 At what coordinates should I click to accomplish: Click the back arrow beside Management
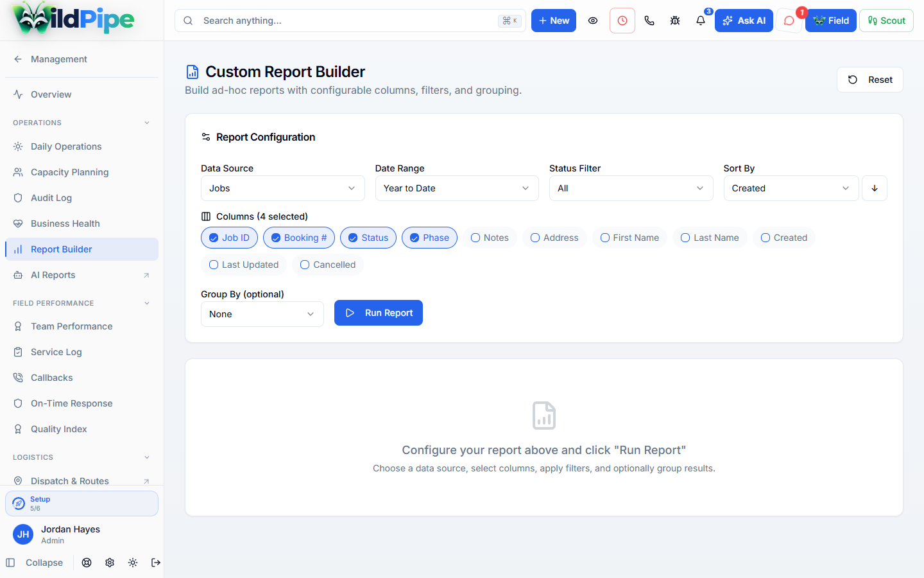pyautogui.click(x=18, y=59)
